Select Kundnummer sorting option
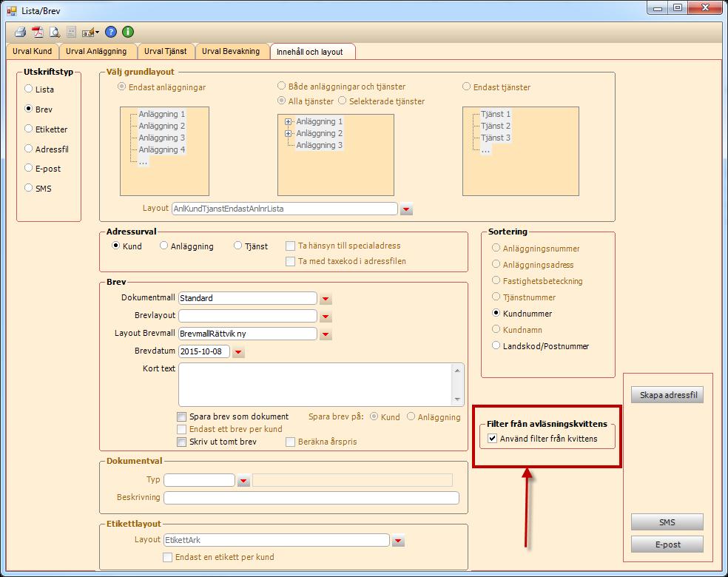 tap(496, 314)
